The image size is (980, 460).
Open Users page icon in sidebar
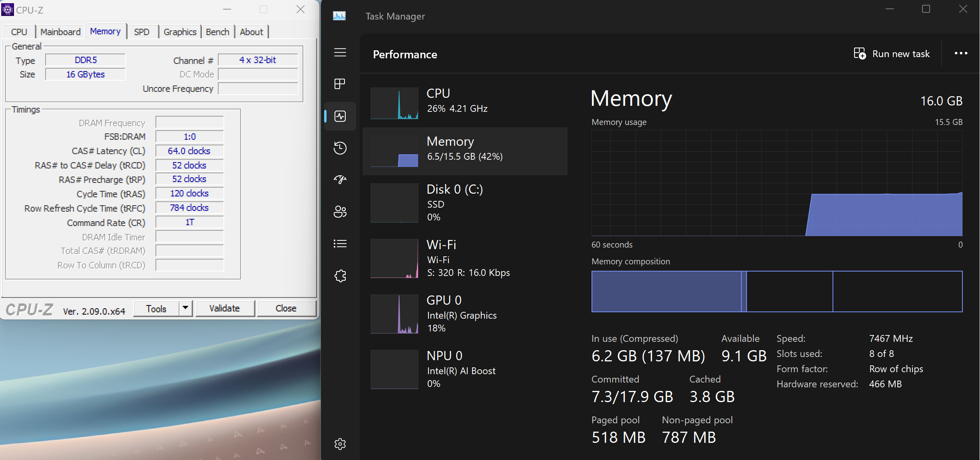(340, 212)
